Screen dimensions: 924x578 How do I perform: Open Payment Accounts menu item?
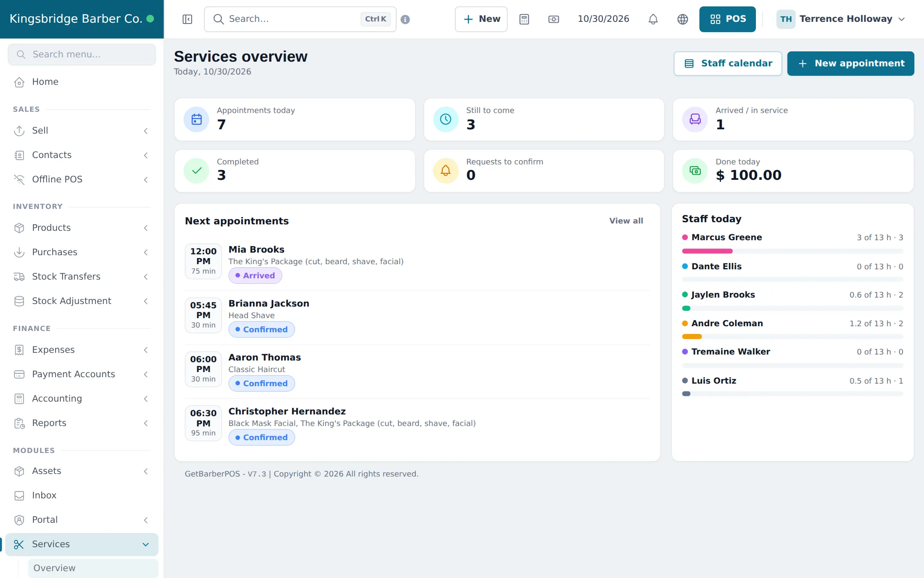click(x=82, y=374)
